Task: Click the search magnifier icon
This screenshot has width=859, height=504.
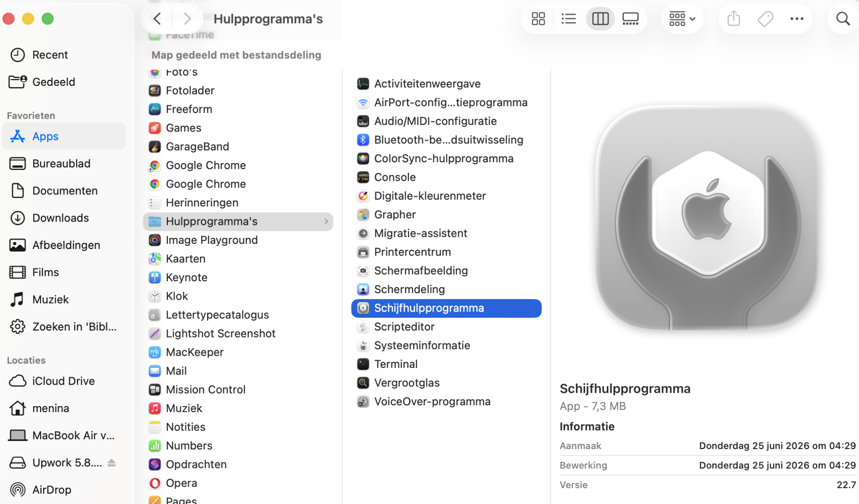Action: point(843,18)
